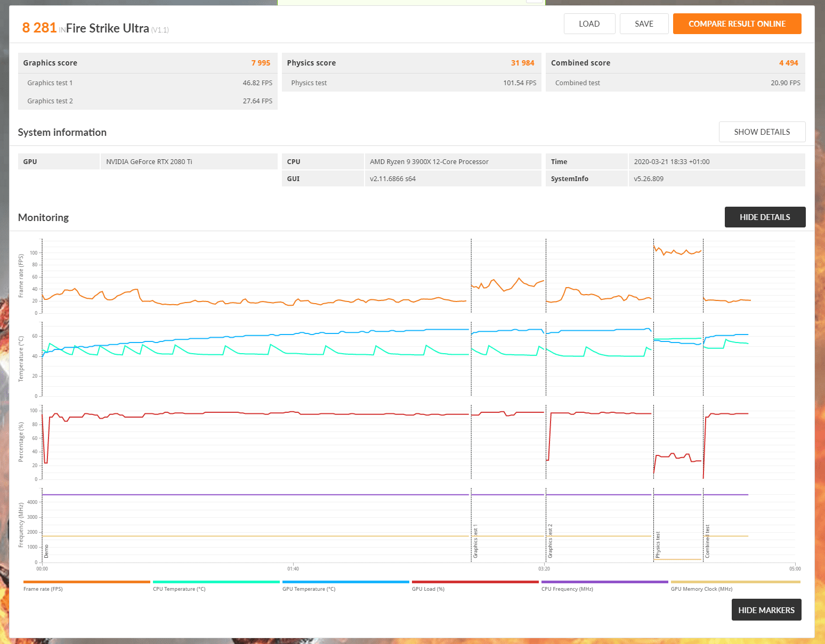Click the Combined test marker label
This screenshot has width=825, height=644.
(708, 542)
